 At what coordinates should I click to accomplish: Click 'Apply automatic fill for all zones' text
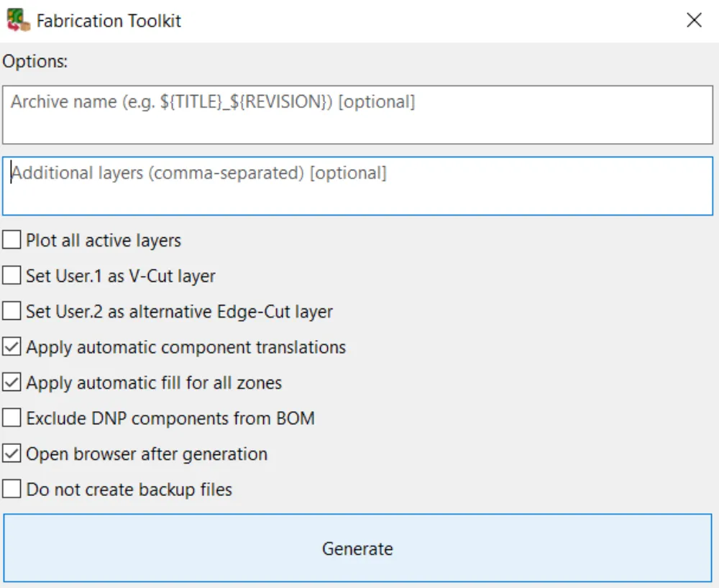click(154, 383)
